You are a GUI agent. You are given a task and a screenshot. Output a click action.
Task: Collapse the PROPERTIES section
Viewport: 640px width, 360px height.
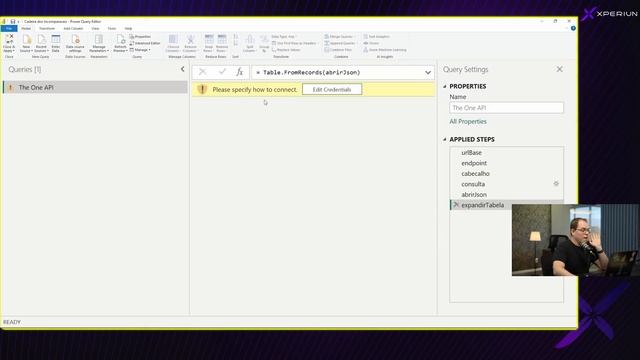[x=445, y=87]
